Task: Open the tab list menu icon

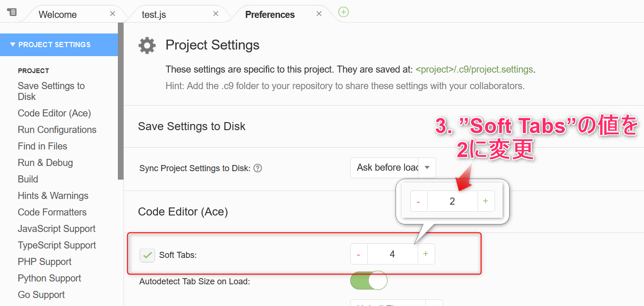Action: (12, 12)
